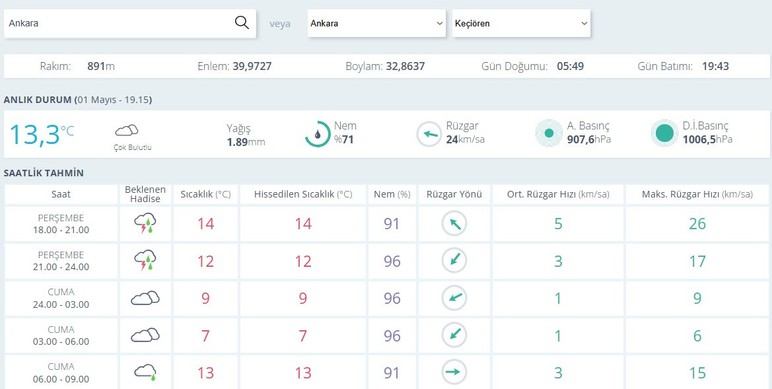The width and height of the screenshot is (772, 389).
Task: Click cloud icon for Cuma 03.00 - 06.00
Action: tap(145, 335)
